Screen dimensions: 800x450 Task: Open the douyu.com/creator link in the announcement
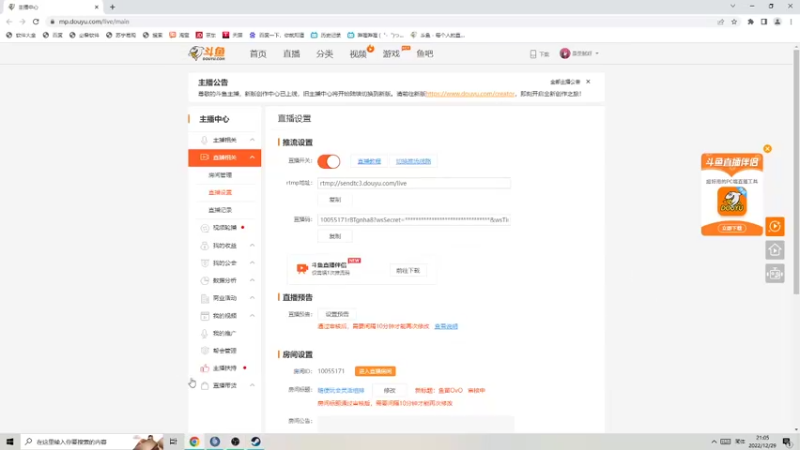pos(470,94)
